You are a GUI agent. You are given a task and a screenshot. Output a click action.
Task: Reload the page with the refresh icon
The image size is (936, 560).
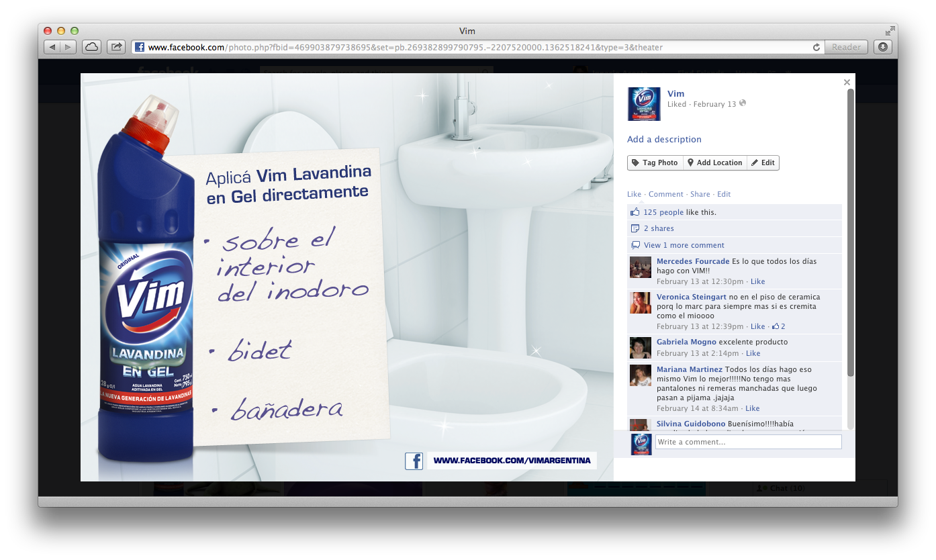click(x=816, y=47)
